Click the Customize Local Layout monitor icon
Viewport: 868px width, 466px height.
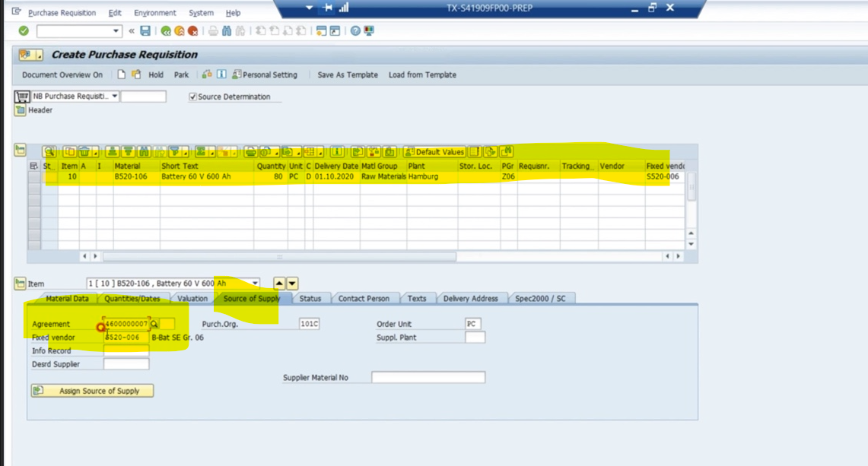point(369,31)
